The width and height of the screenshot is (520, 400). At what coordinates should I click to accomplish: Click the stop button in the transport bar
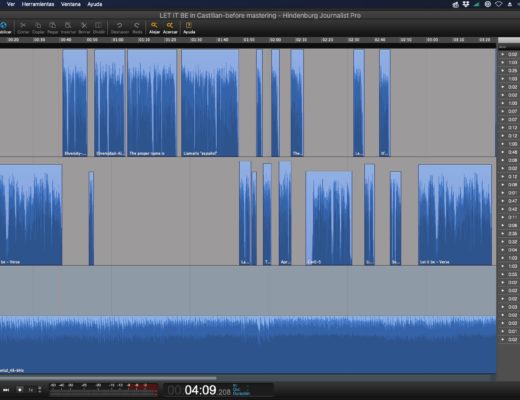[20, 390]
